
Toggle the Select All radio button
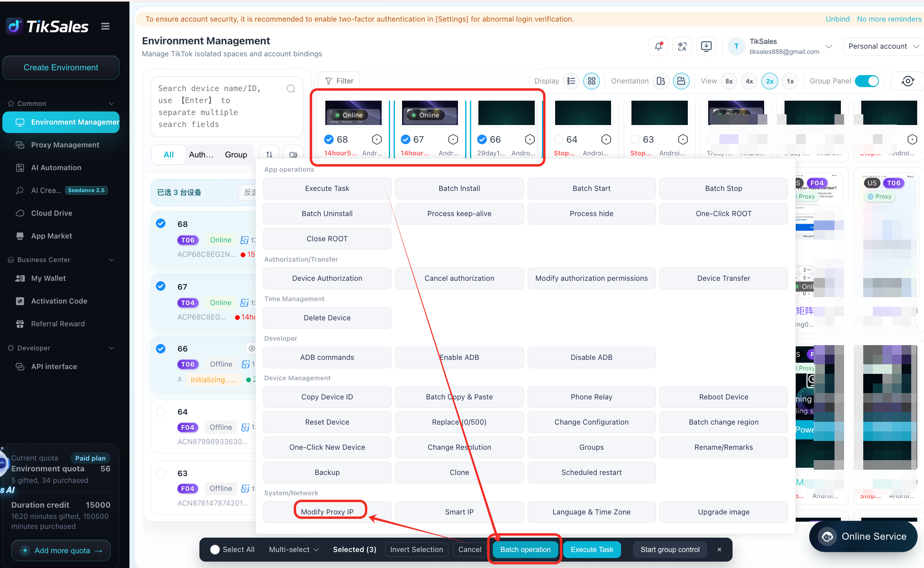215,550
